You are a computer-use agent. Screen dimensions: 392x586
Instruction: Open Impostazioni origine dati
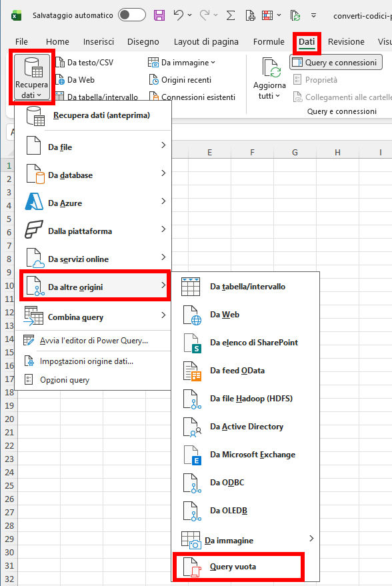pyautogui.click(x=93, y=361)
